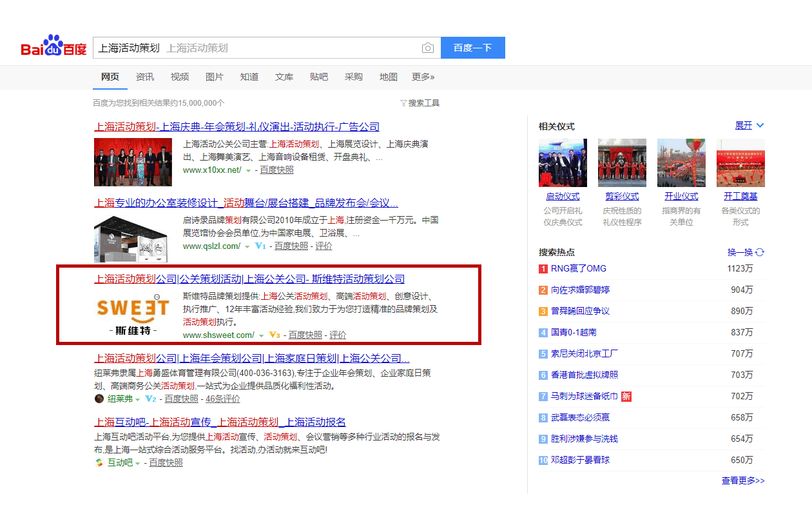This screenshot has height=525, width=812.
Task: Open the 开业仪式 thumbnail image
Action: 681,163
